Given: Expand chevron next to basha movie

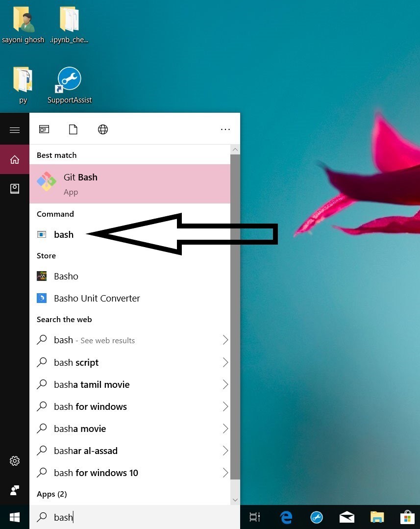Looking at the screenshot, I should pos(225,429).
